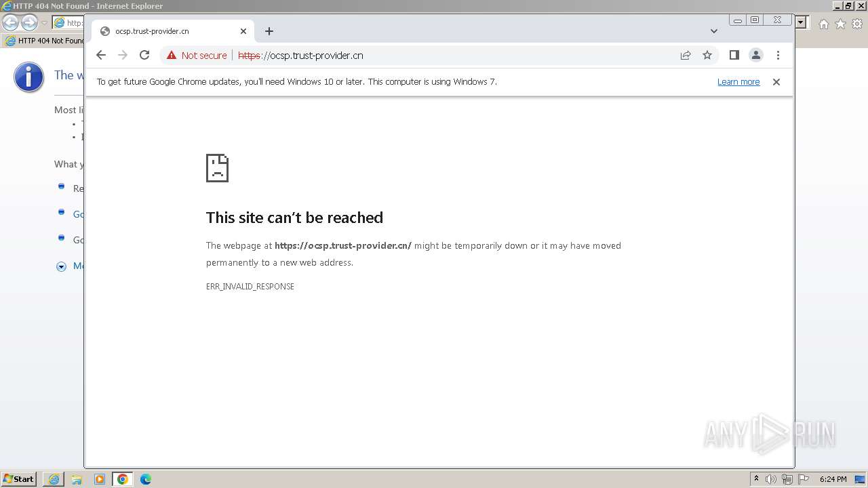Reload the Chrome page
Image resolution: width=868 pixels, height=488 pixels.
[144, 56]
